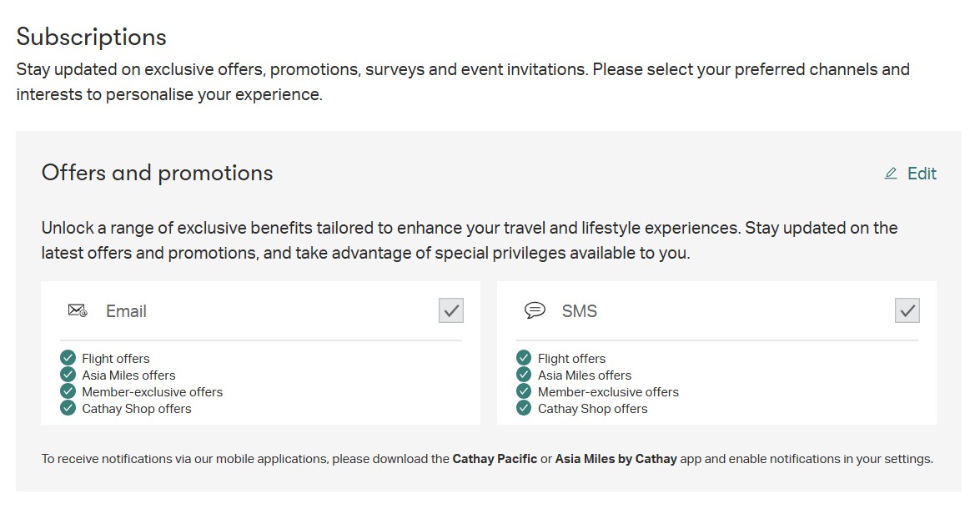Screen dimensions: 980x509
Task: Click the SMS Member-exclusive offers check icon
Action: [524, 391]
